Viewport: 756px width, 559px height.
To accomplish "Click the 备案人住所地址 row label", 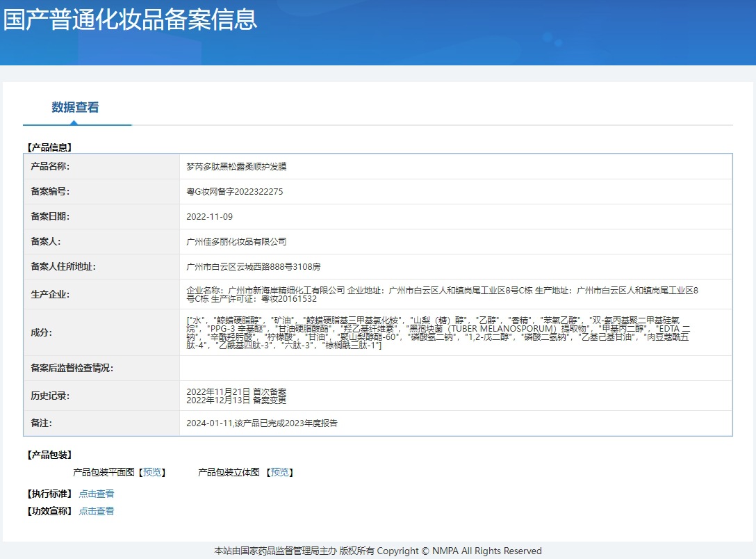I will coord(63,267).
